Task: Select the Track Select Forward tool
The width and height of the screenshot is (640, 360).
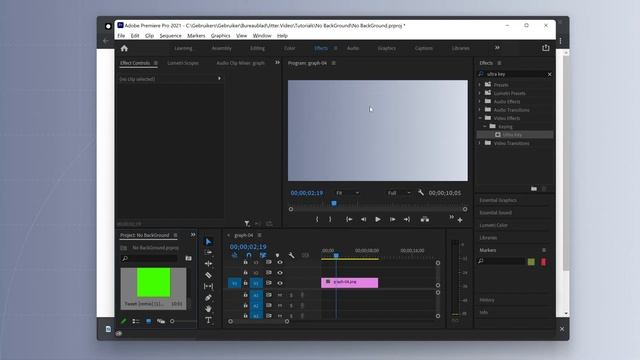Action: (208, 253)
